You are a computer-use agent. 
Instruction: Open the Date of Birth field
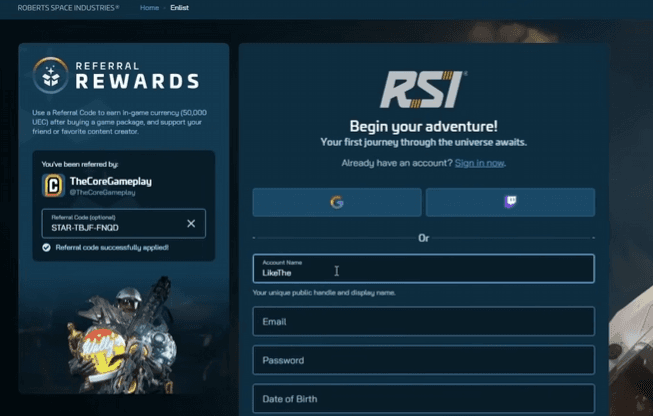[x=424, y=399]
